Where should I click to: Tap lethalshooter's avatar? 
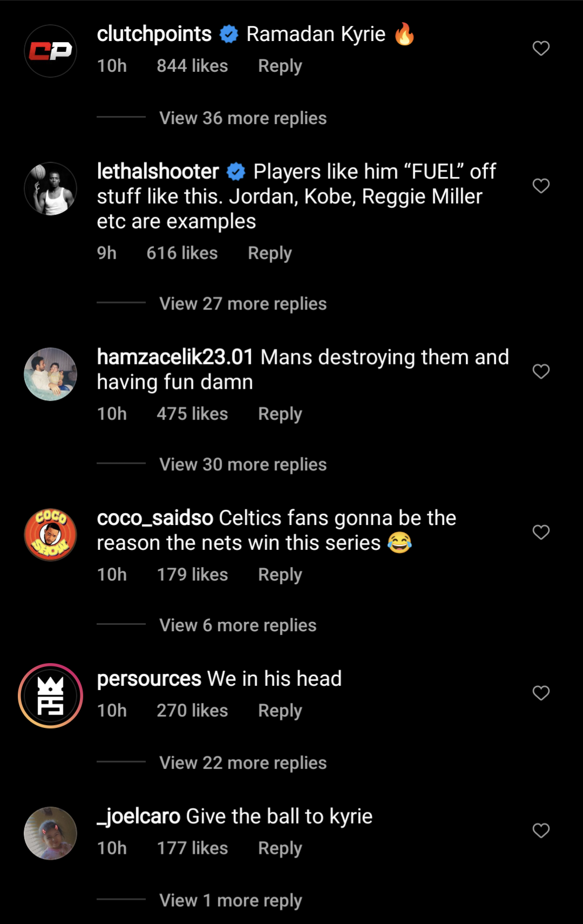[x=51, y=188]
